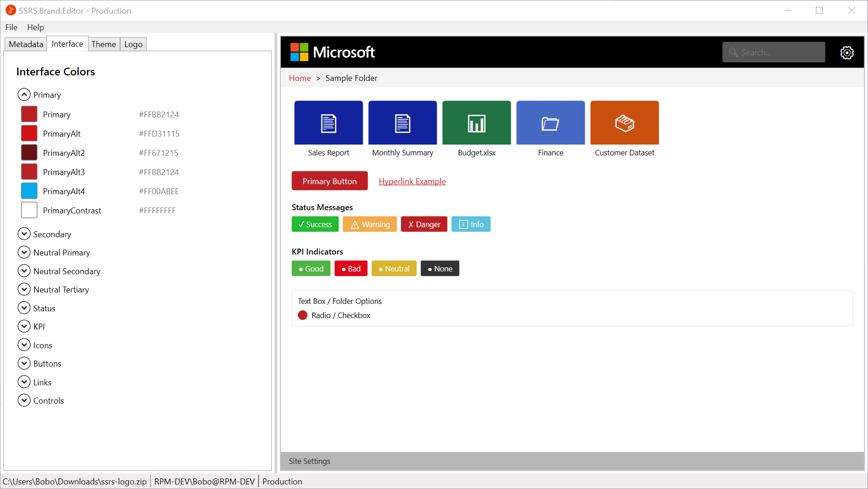Expand the Secondary colors section
The width and height of the screenshot is (868, 489).
tap(24, 234)
